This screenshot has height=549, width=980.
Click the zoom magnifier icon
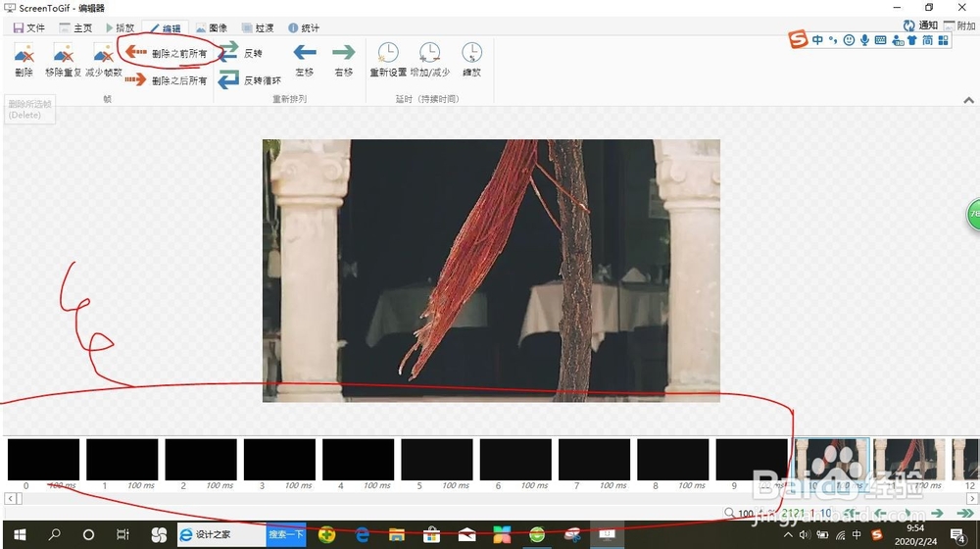729,513
